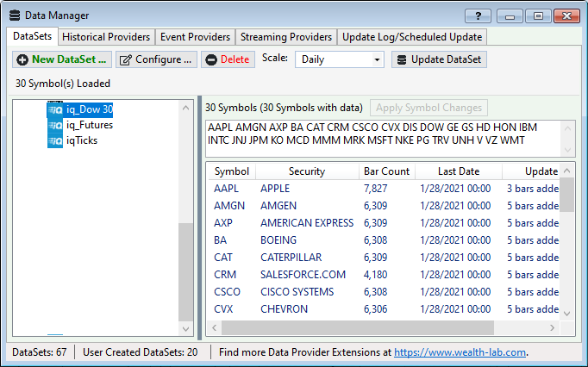Click the green plus New DataSet icon
588x367 pixels.
tap(22, 59)
